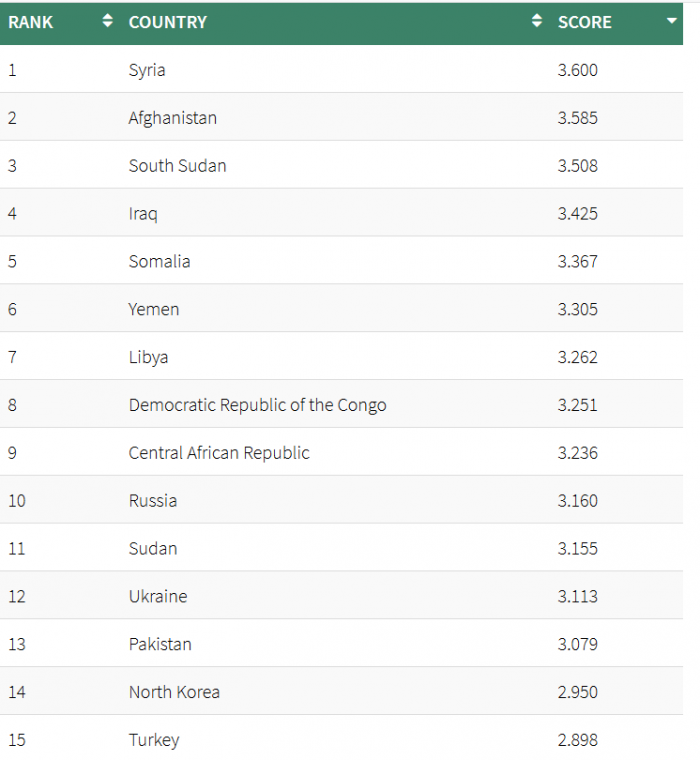Click Libya's rank number 7
Viewport: 700px width, 760px height.
13,357
